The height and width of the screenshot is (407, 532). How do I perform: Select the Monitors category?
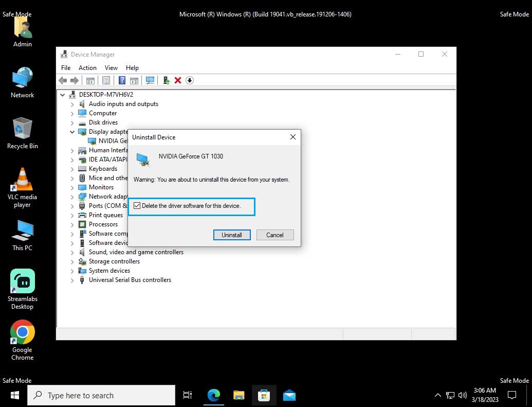[x=101, y=187]
